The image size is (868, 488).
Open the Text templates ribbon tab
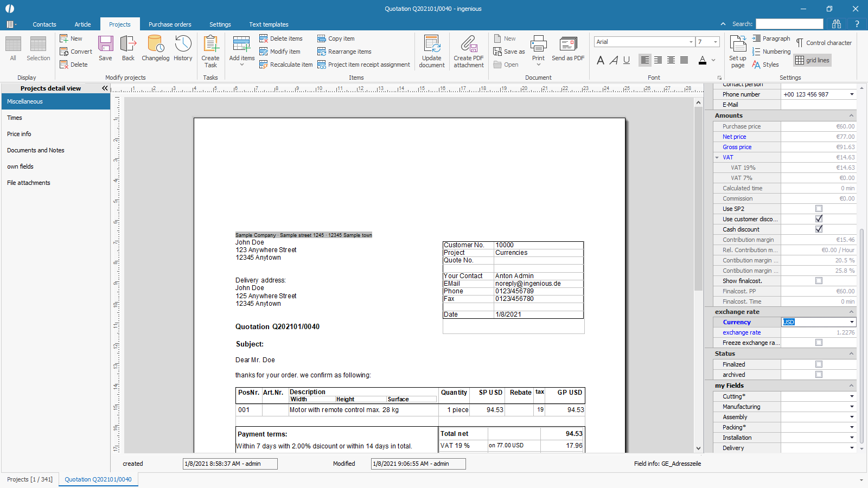269,24
